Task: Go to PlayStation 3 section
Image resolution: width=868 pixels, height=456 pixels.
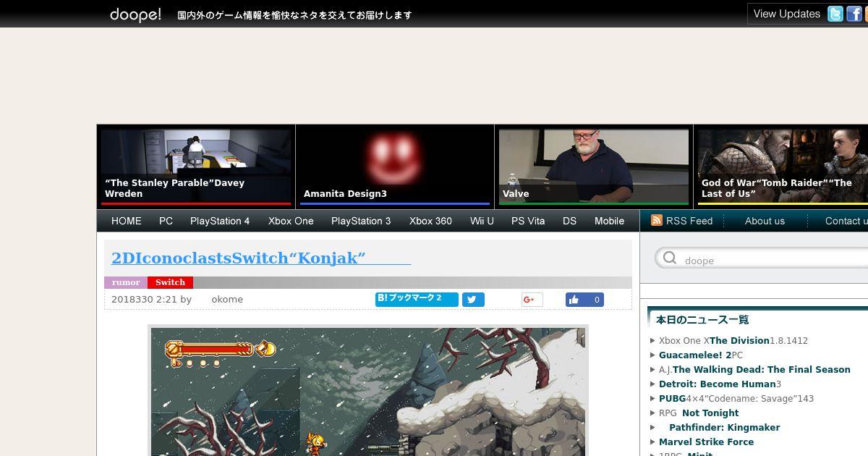Action: click(361, 221)
